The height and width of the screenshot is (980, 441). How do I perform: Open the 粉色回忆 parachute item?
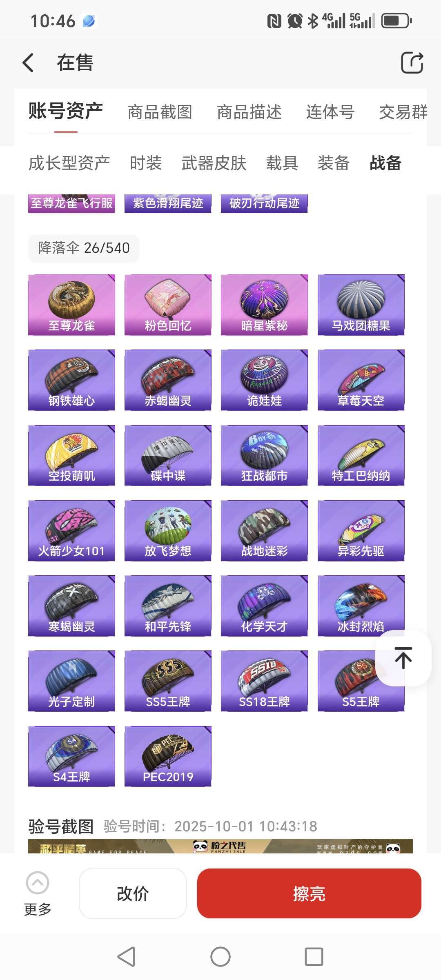pyautogui.click(x=168, y=305)
